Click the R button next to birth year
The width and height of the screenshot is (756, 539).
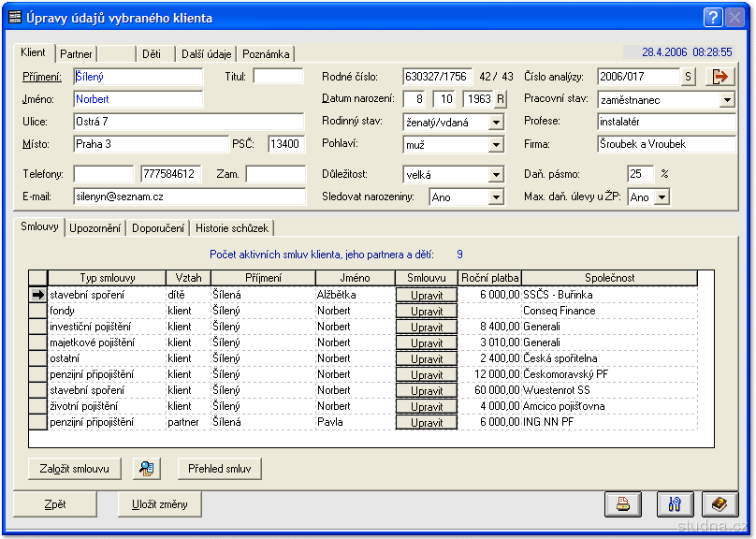click(x=501, y=99)
